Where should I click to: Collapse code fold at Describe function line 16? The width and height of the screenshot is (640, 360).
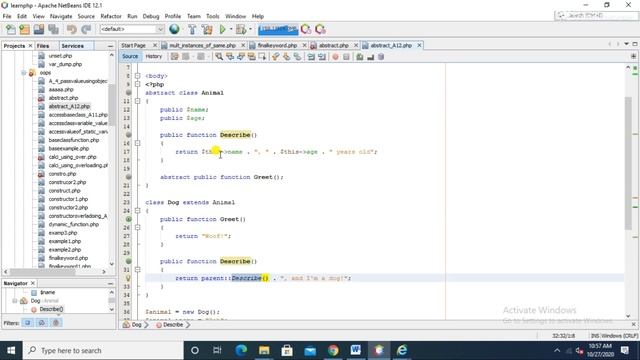[x=138, y=143]
